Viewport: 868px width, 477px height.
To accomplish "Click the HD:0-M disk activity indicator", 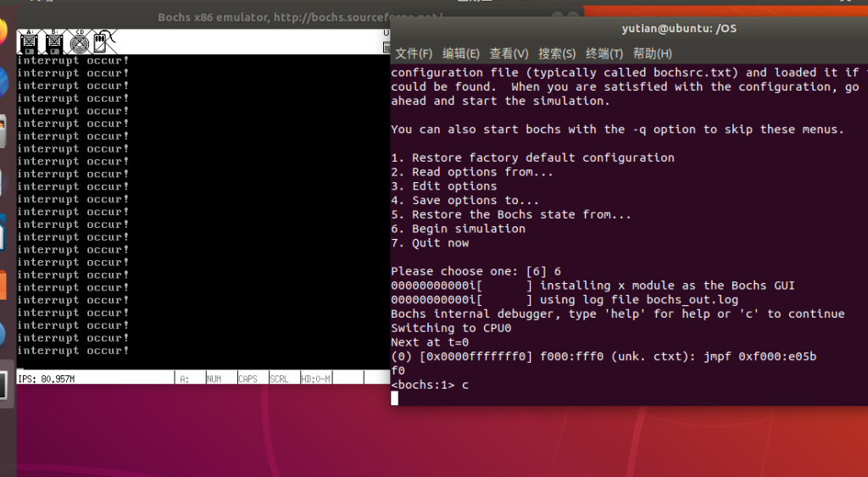I will 315,379.
